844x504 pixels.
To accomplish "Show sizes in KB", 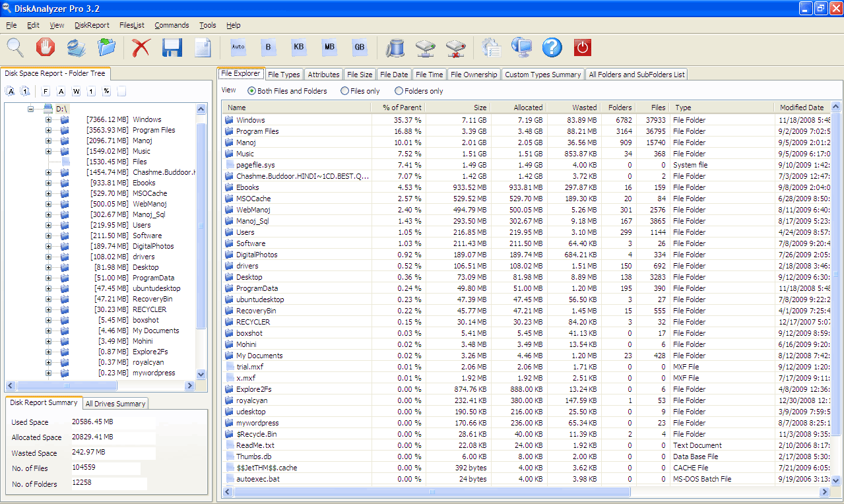I will pos(299,47).
